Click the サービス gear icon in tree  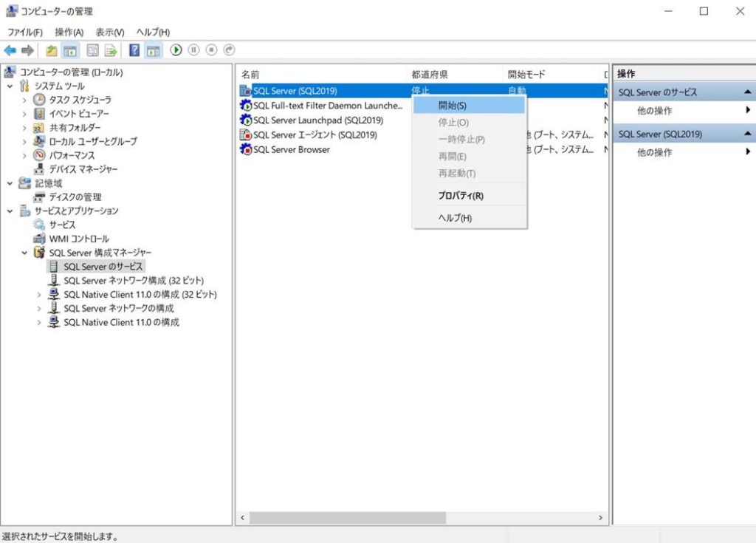39,225
